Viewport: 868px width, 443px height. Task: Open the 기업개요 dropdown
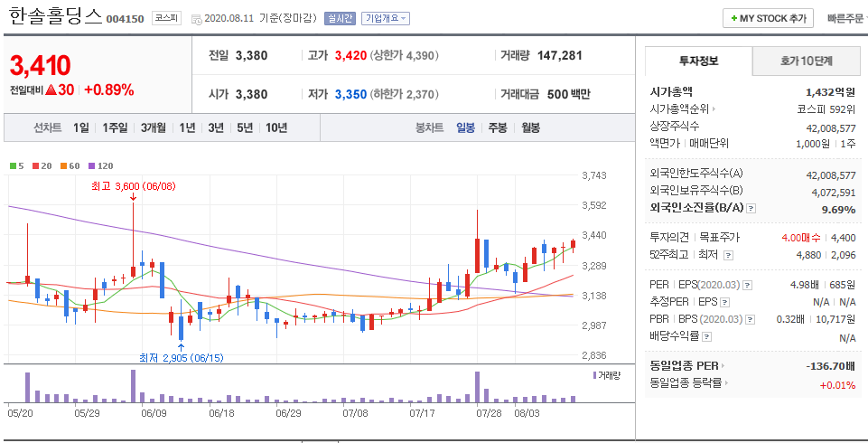[386, 18]
